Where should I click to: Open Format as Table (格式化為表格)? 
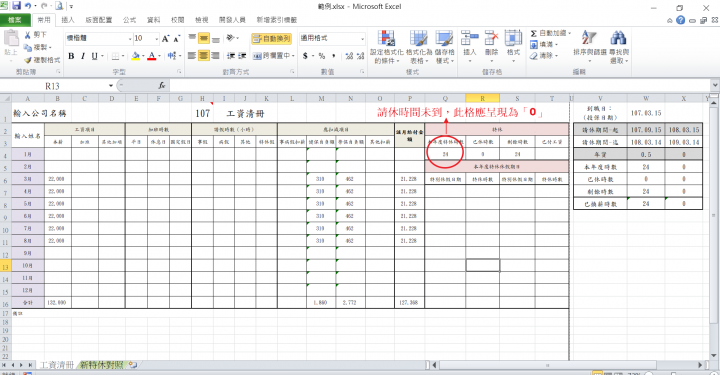coord(418,47)
